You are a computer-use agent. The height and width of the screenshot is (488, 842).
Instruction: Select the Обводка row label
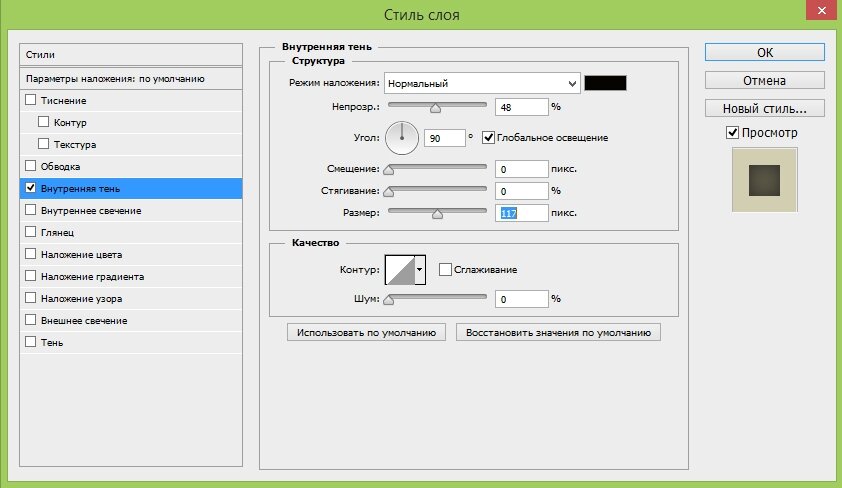click(60, 166)
